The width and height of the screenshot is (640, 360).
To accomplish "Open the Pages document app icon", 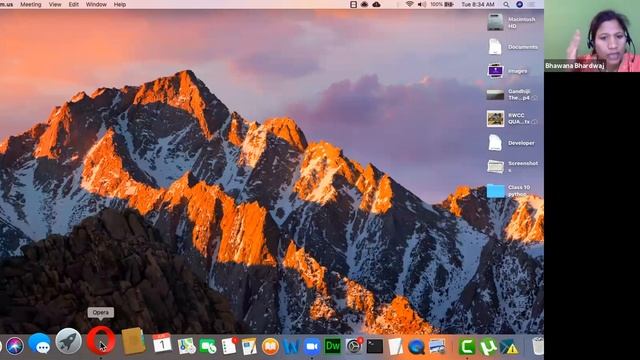I will click(x=249, y=346).
